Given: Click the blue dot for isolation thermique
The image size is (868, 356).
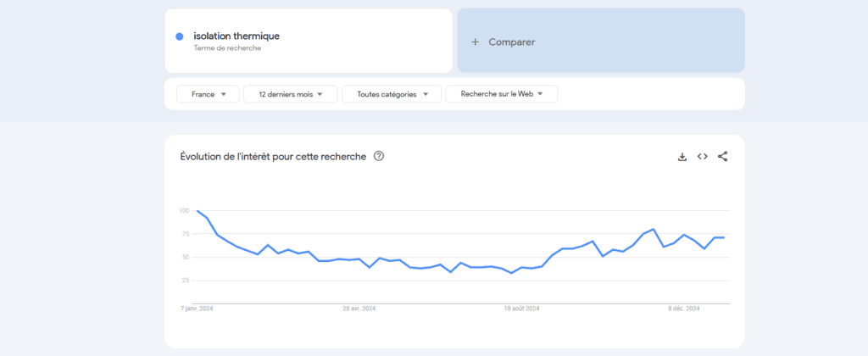Looking at the screenshot, I should [x=180, y=36].
